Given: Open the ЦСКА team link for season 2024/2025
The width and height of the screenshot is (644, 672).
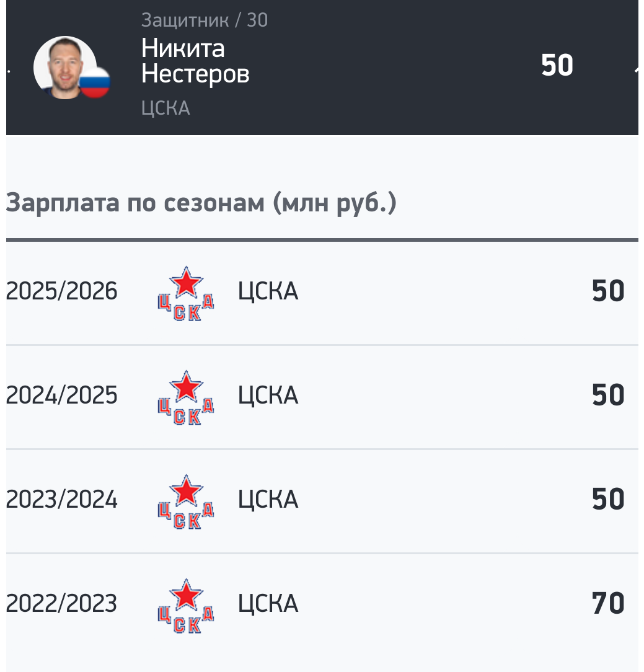Looking at the screenshot, I should 268,396.
